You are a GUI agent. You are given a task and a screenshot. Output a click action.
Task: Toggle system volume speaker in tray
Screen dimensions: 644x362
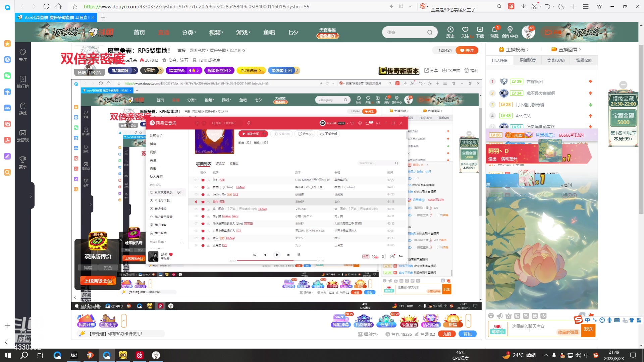pyautogui.click(x=578, y=355)
